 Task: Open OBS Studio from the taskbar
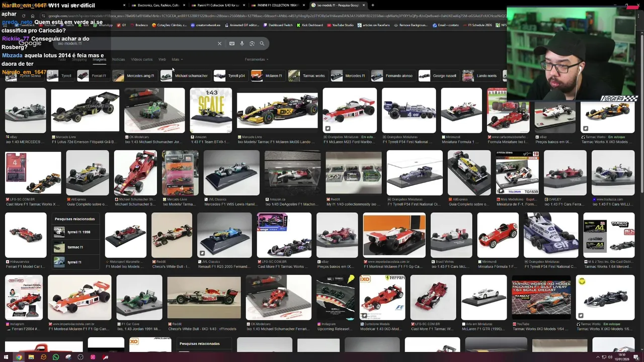pyautogui.click(x=80, y=357)
